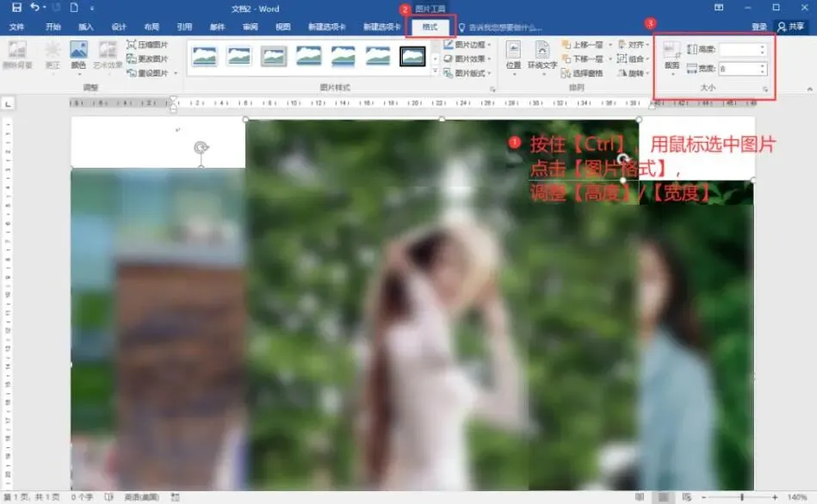Open 图片版式 Picture Layout dropdown
817x504 pixels.
point(467,73)
